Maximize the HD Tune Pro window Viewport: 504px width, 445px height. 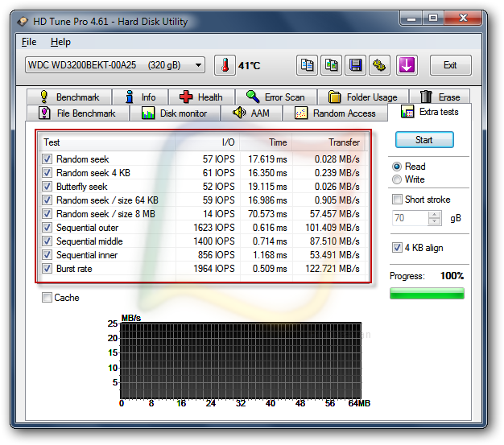433,19
